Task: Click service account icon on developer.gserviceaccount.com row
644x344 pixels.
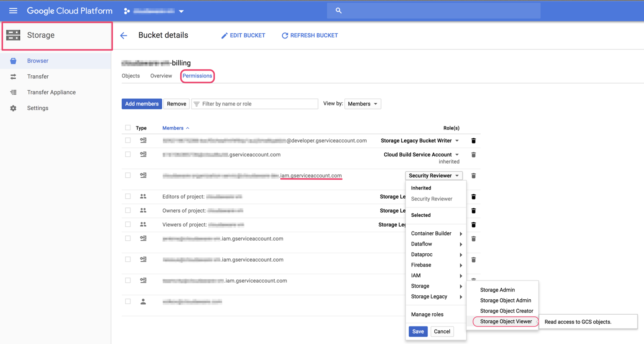Action: pos(143,140)
